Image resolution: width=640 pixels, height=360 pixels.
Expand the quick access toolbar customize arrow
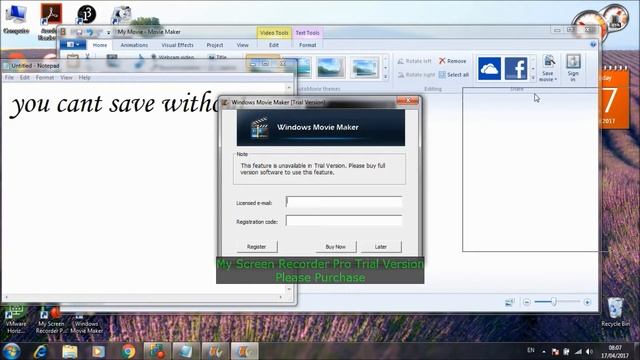click(109, 33)
